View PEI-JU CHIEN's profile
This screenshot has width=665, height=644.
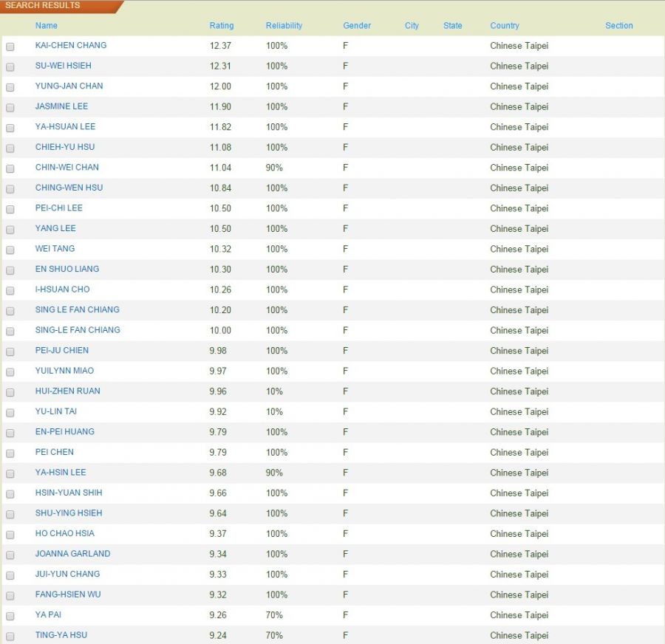coord(62,351)
